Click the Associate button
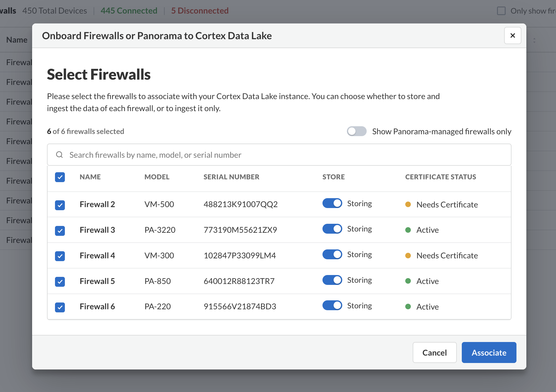Image resolution: width=556 pixels, height=392 pixels. click(489, 352)
